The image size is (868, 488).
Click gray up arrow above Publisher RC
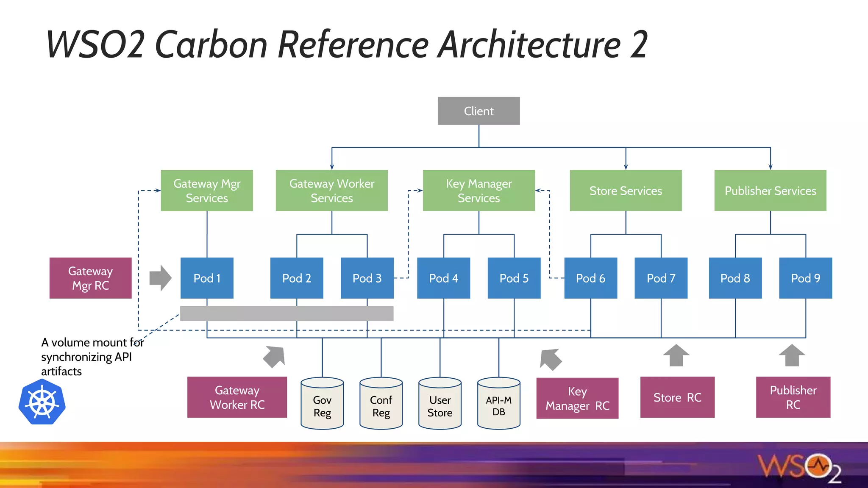pos(792,355)
